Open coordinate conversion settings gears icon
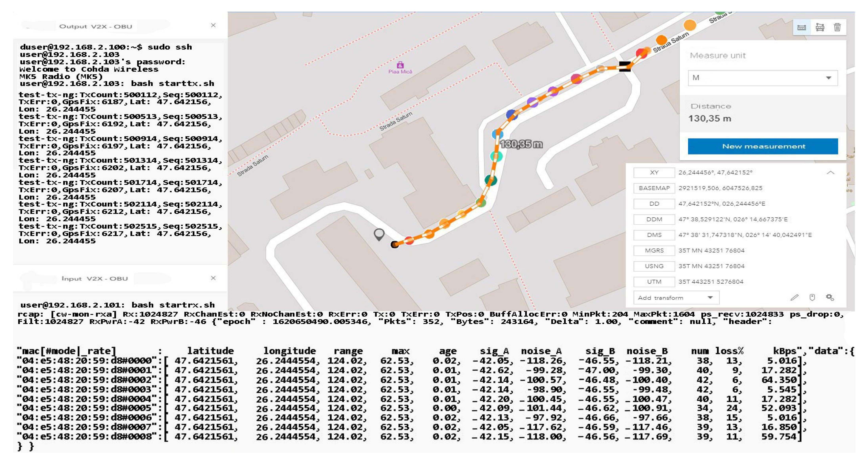This screenshot has width=868, height=465. pyautogui.click(x=830, y=297)
